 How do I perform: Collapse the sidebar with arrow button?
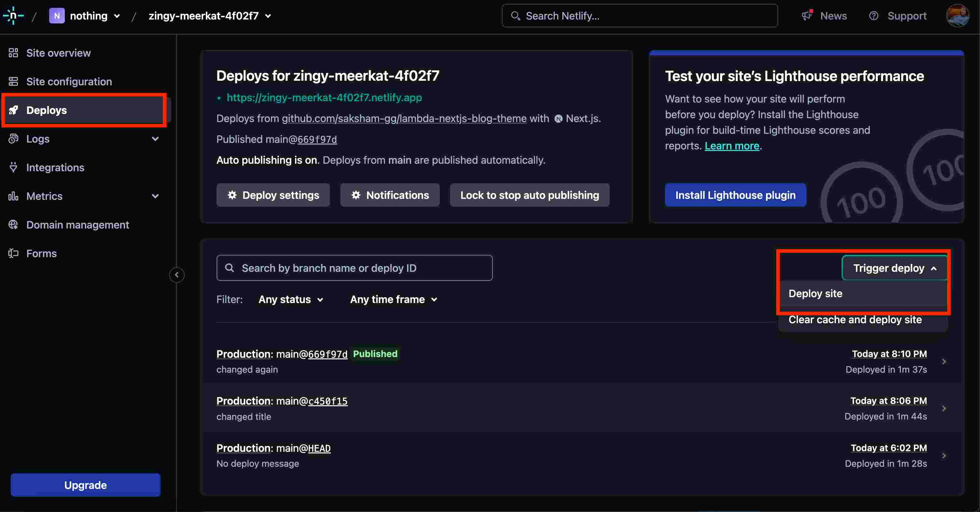coord(177,275)
